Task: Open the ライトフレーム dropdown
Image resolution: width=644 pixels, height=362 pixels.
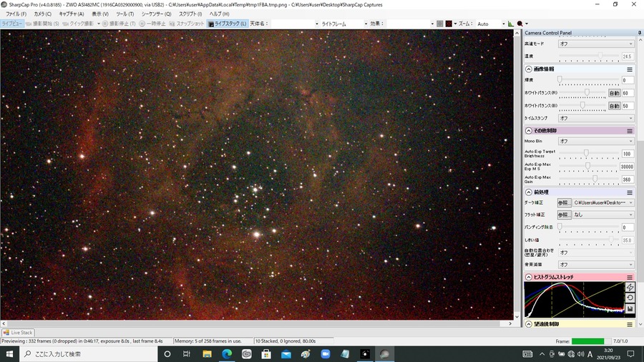Action: coord(344,24)
